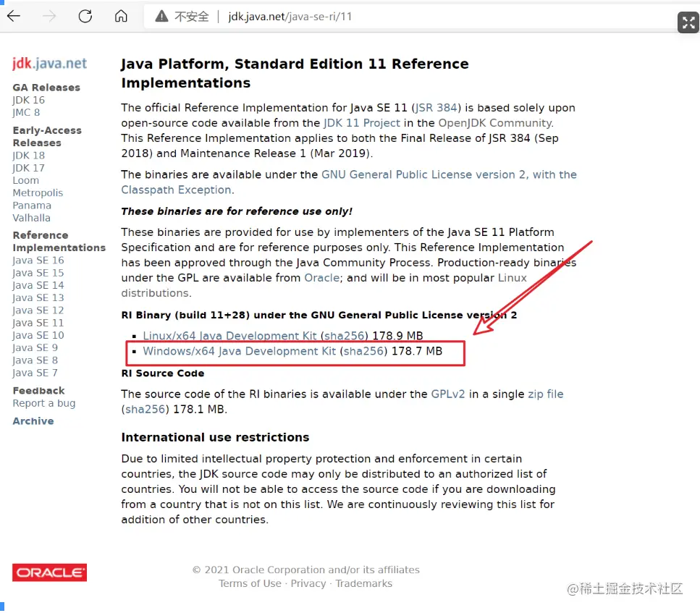Open GNU General Public License version 2 link

(x=350, y=182)
